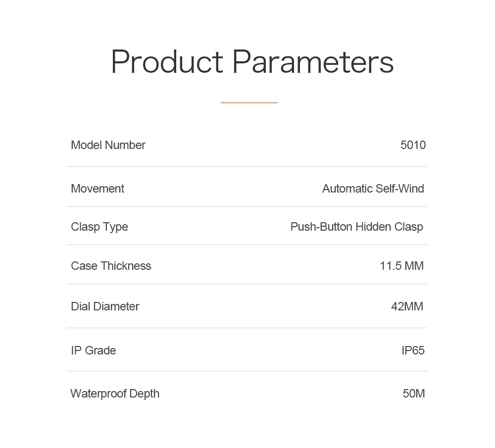
Task: Click the word Parameters in the title
Action: [x=313, y=61]
